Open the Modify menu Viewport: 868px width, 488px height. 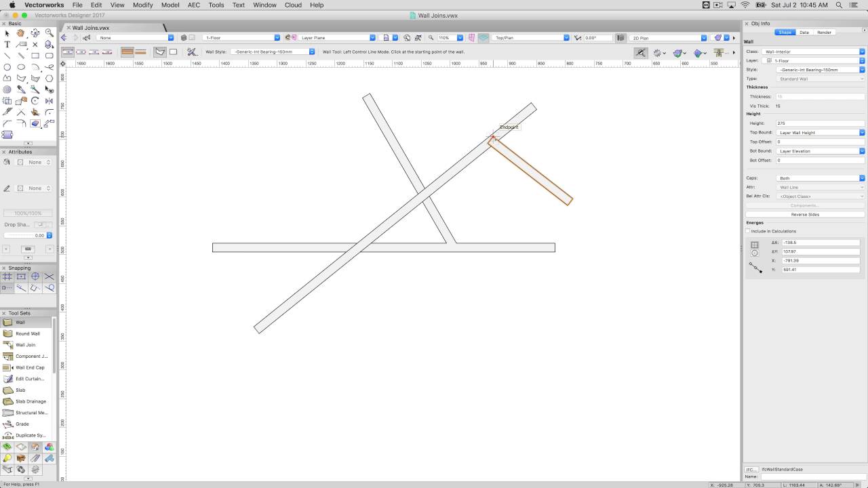point(142,5)
